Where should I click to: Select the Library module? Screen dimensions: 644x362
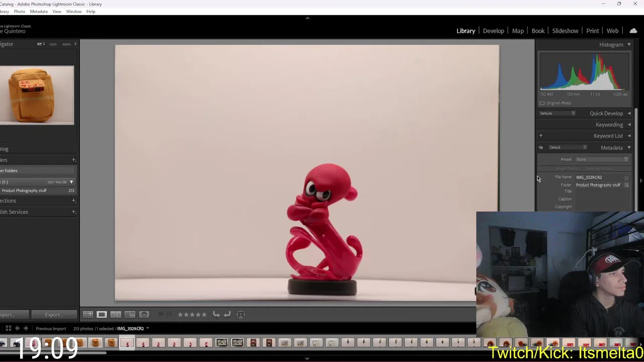(466, 31)
